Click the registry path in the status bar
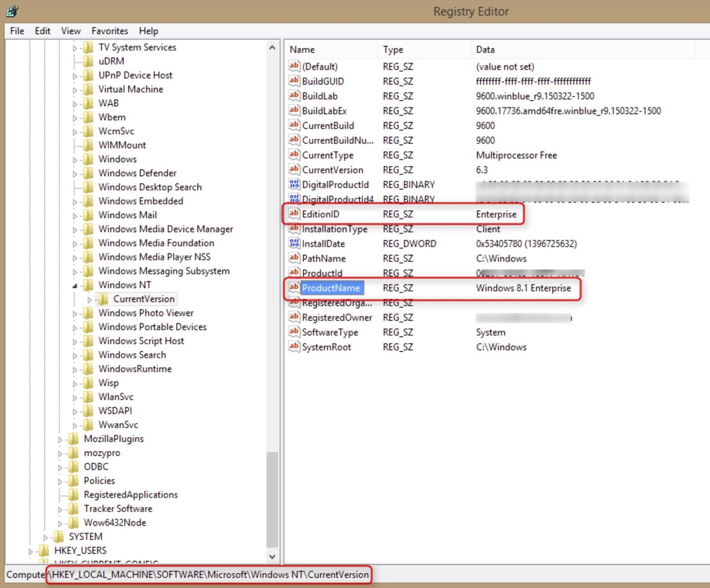 pyautogui.click(x=209, y=574)
